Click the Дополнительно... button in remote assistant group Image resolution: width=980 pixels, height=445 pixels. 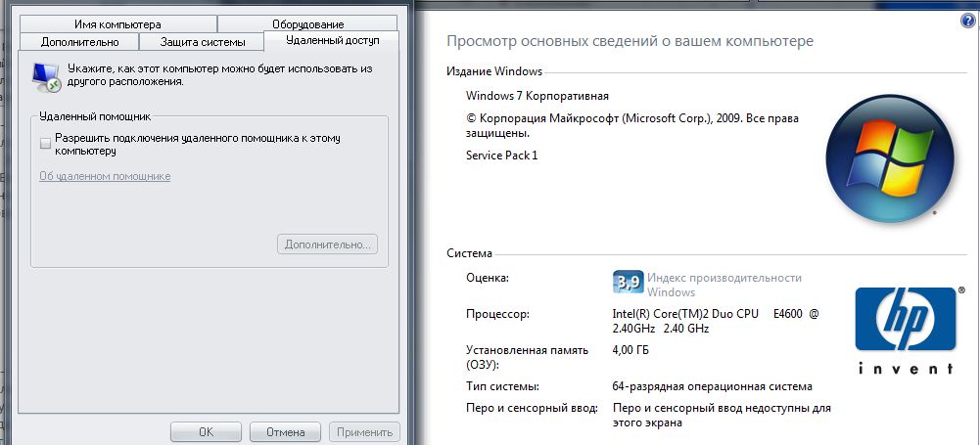328,245
